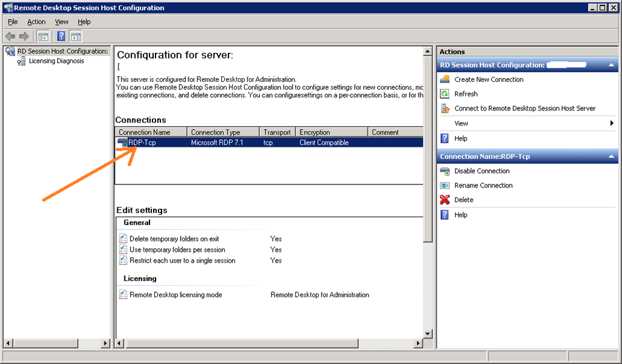This screenshot has width=622, height=364.
Task: Select the Licensing Diagnosis tree node
Action: tap(56, 61)
